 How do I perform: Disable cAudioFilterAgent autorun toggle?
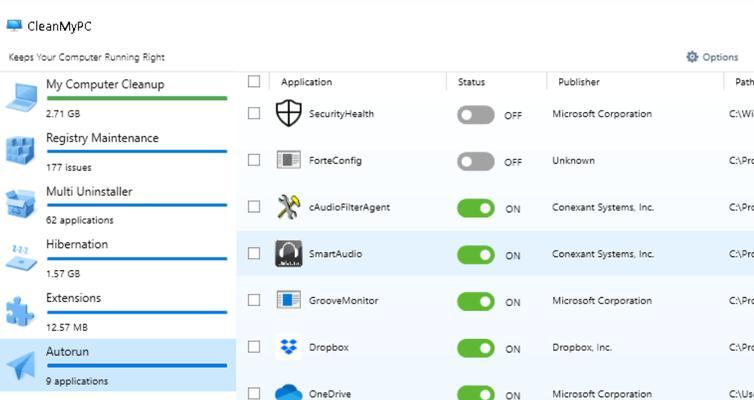coord(476,208)
